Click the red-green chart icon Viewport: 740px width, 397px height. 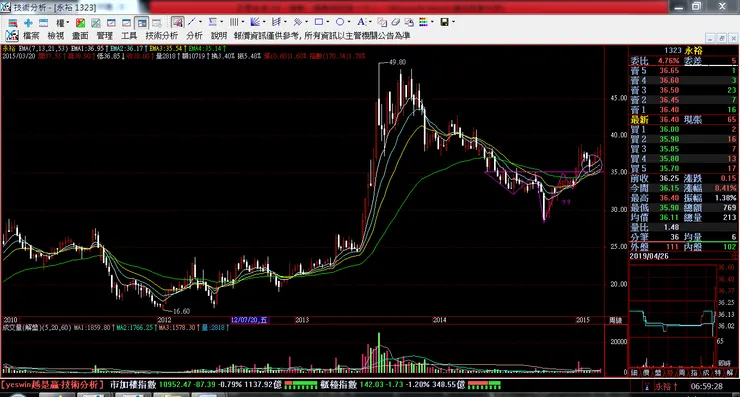click(80, 23)
